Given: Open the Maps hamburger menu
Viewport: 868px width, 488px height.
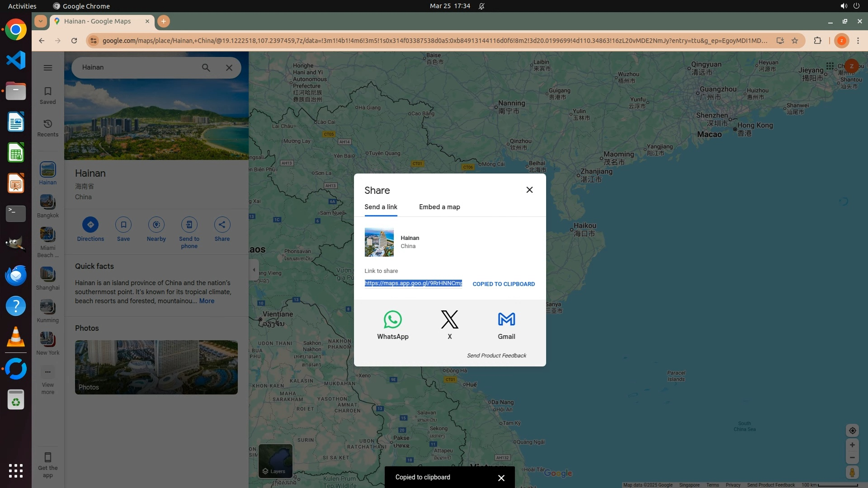Looking at the screenshot, I should pos(48,68).
